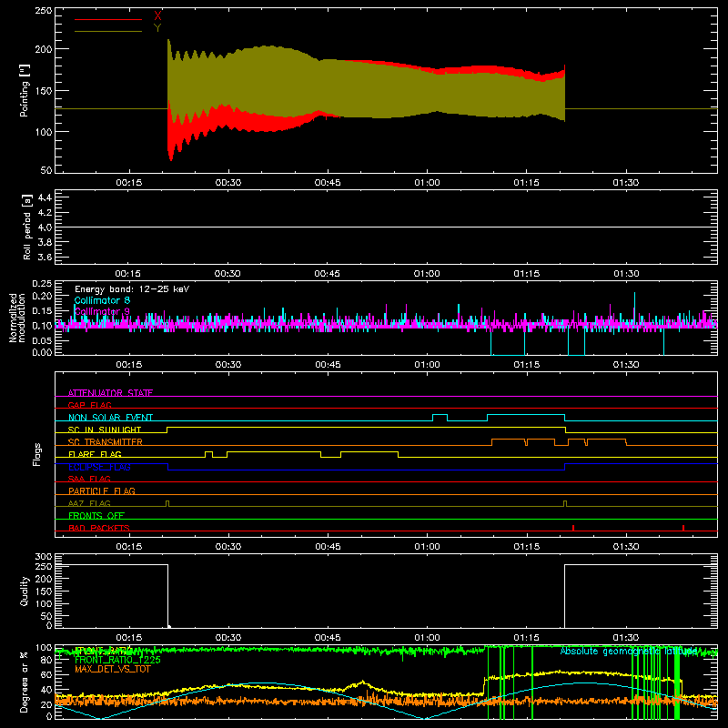Click 00:30 time label under Quality plot
728x728 pixels.
[228, 638]
